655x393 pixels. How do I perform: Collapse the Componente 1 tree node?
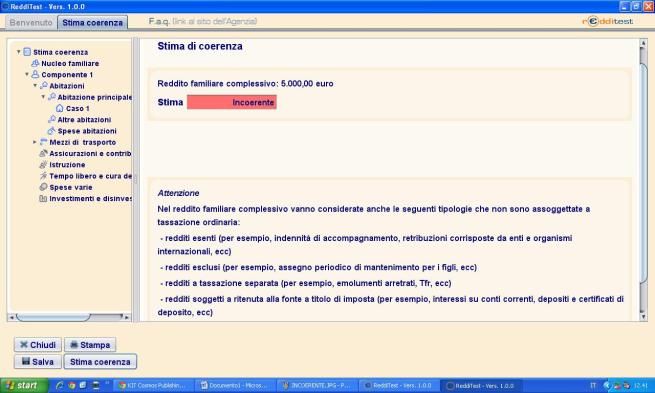tap(27, 74)
